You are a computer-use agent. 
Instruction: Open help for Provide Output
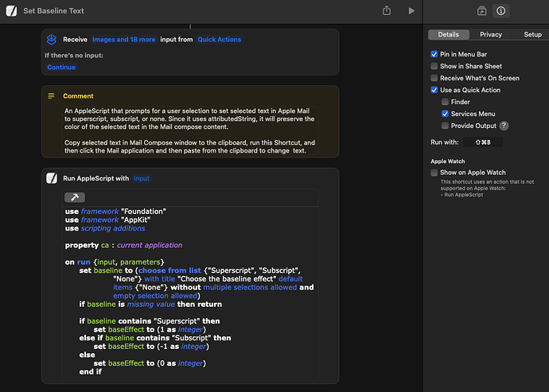(504, 126)
